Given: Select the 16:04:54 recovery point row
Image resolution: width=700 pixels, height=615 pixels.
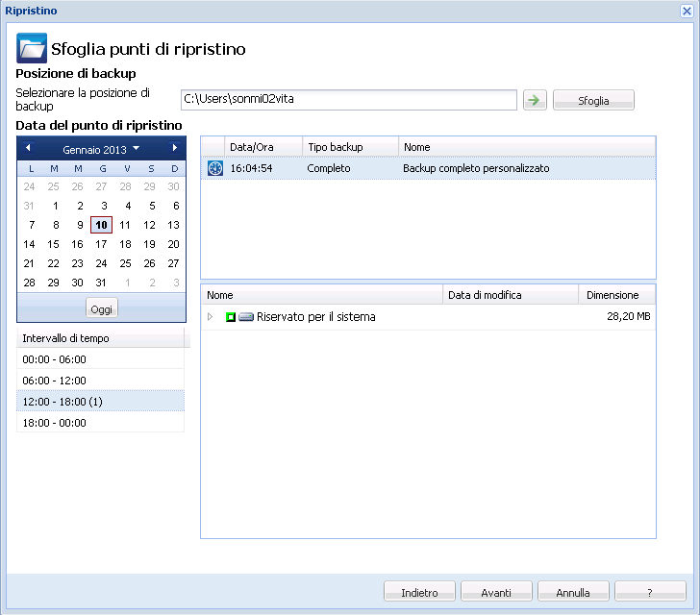Looking at the screenshot, I should click(428, 168).
